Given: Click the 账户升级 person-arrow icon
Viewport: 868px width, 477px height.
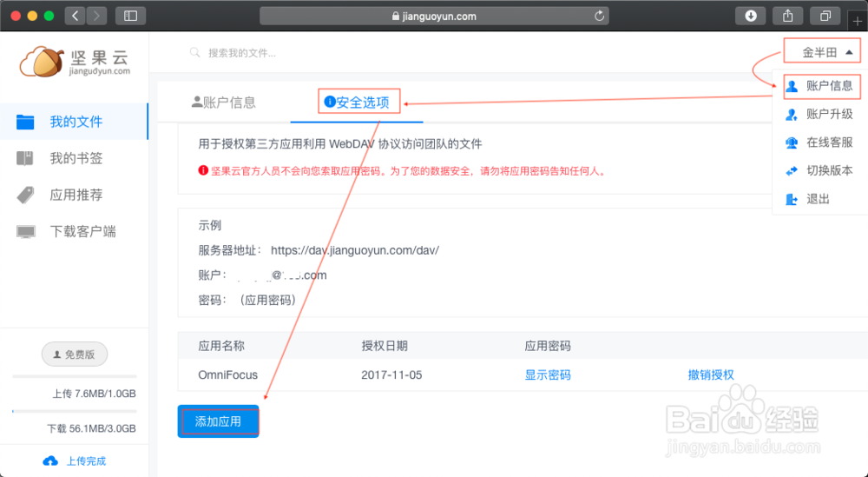Looking at the screenshot, I should click(x=792, y=115).
